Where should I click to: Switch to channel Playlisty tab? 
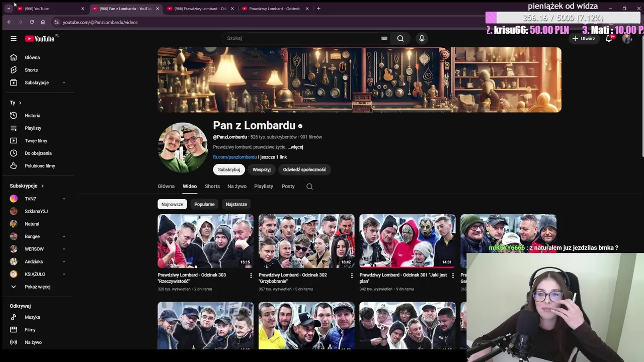pyautogui.click(x=264, y=187)
